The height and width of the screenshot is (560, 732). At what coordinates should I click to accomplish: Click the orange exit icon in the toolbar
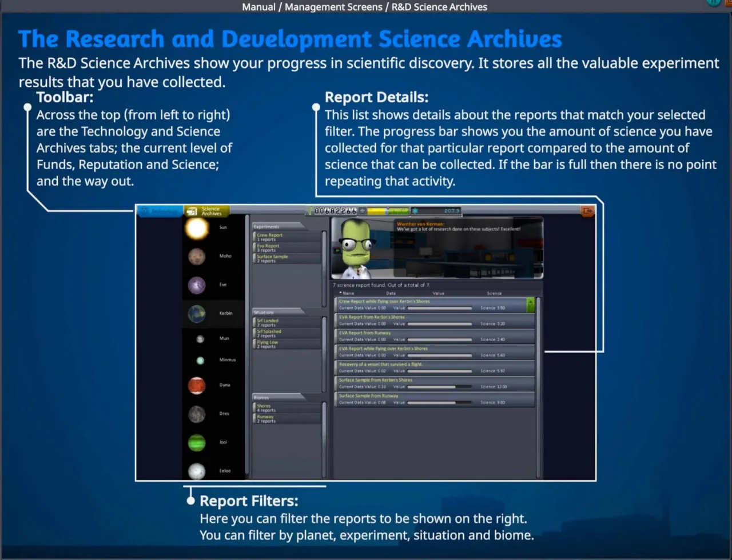(588, 211)
